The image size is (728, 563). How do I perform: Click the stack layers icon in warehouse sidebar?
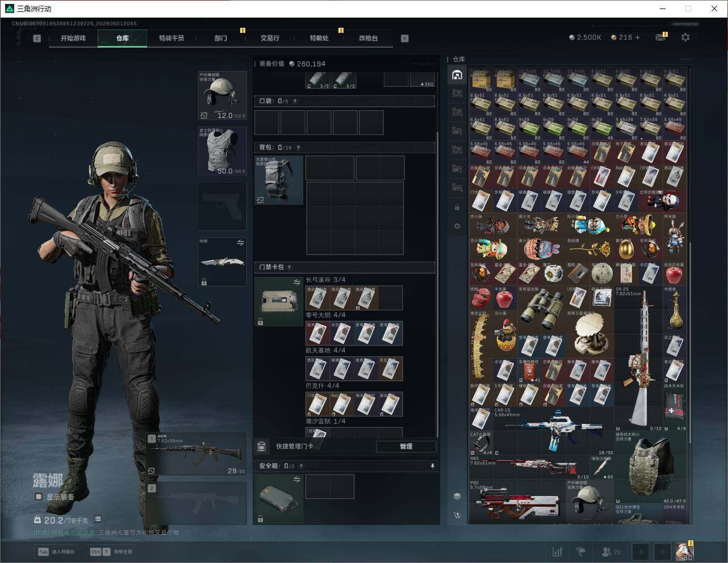click(457, 495)
